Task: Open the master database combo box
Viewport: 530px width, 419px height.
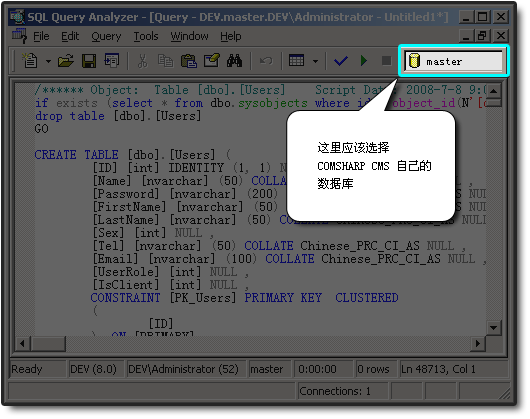Action: [454, 61]
